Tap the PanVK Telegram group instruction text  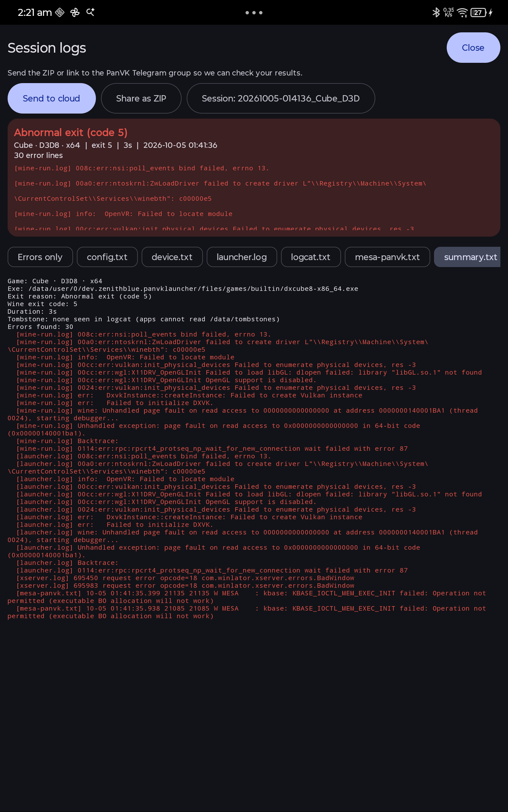point(155,73)
